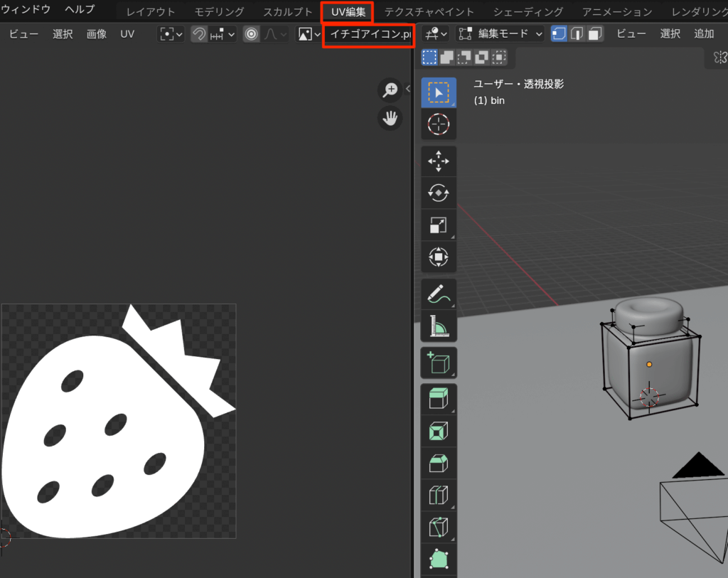This screenshot has width=728, height=578.
Task: Select the Bevel tool
Action: click(x=439, y=464)
